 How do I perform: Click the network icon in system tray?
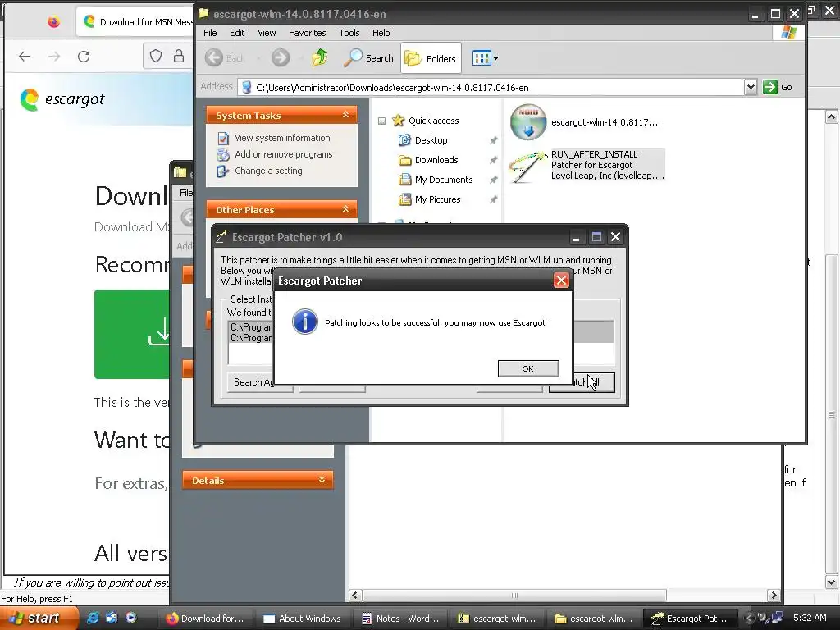click(x=777, y=618)
